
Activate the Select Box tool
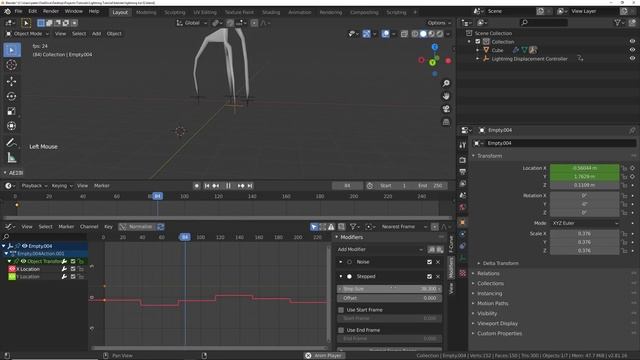[x=12, y=50]
